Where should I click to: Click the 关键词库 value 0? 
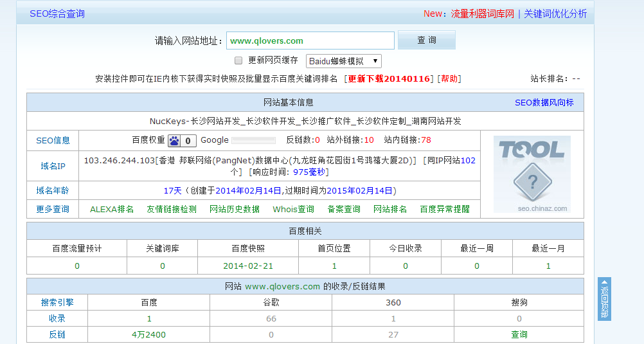click(x=163, y=266)
